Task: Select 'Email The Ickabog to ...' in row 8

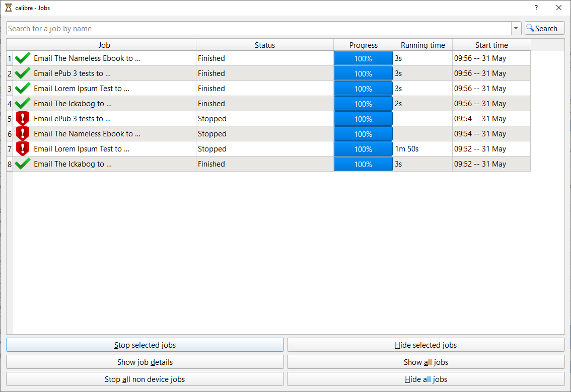Action: pos(73,164)
